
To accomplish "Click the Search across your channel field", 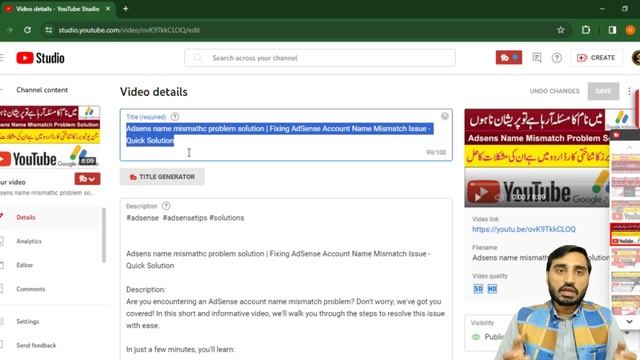I will 320,58.
